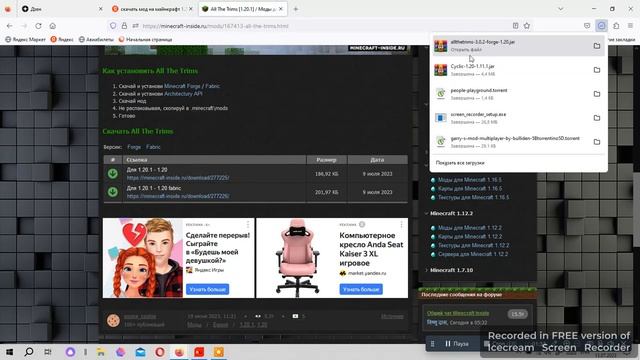
Task: Show people-playground.torrent in folder
Action: coord(597,94)
